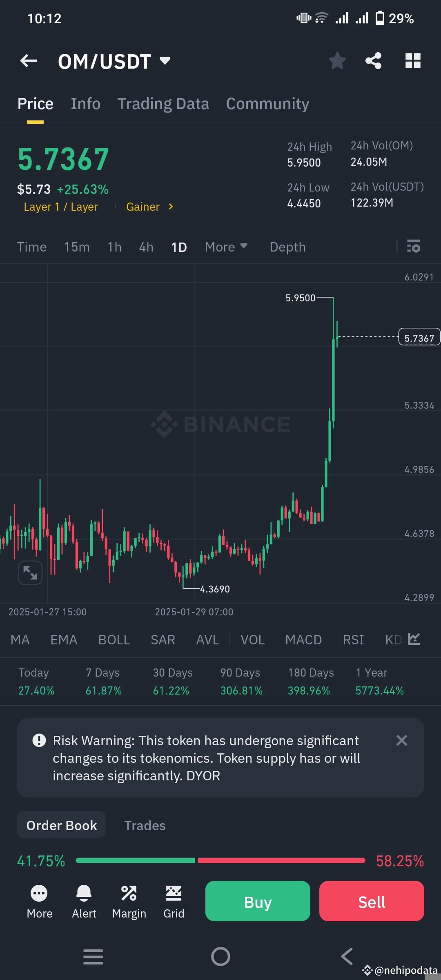Expand the More timeframes dropdown
The image size is (441, 980).
pyautogui.click(x=226, y=247)
